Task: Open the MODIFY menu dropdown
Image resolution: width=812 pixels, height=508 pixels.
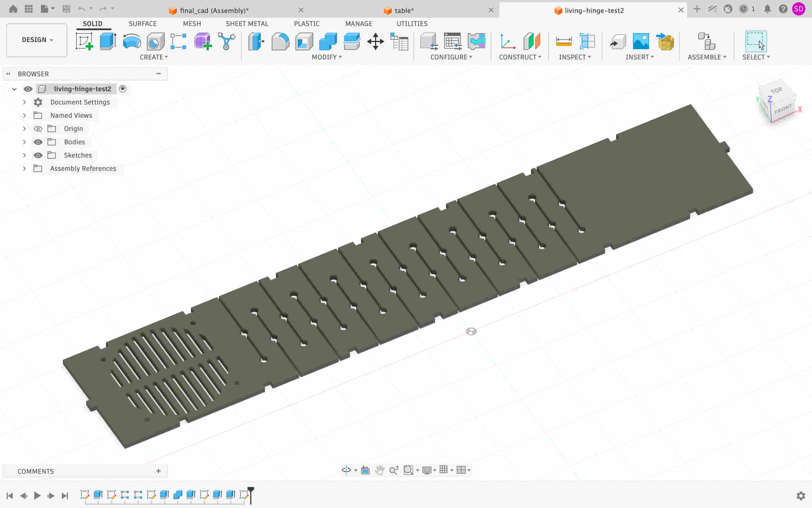Action: point(327,57)
